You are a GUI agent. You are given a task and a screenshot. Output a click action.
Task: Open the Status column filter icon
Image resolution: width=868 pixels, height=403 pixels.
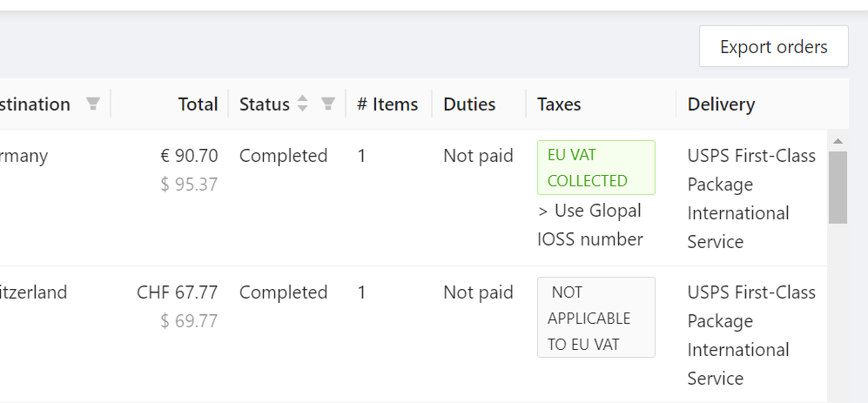click(x=328, y=104)
